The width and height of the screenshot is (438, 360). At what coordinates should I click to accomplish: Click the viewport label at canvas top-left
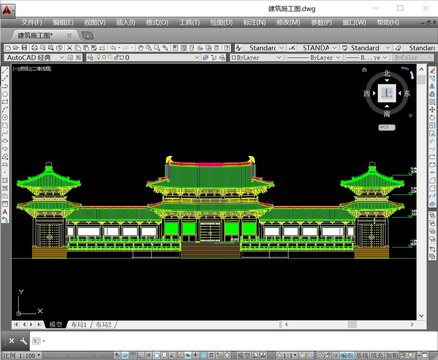tap(32, 69)
